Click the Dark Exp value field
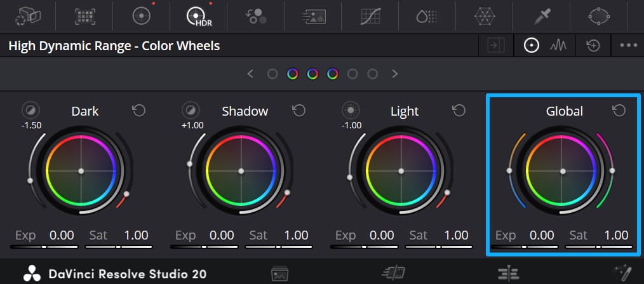Screen dimensions: 644x284 pos(62,236)
